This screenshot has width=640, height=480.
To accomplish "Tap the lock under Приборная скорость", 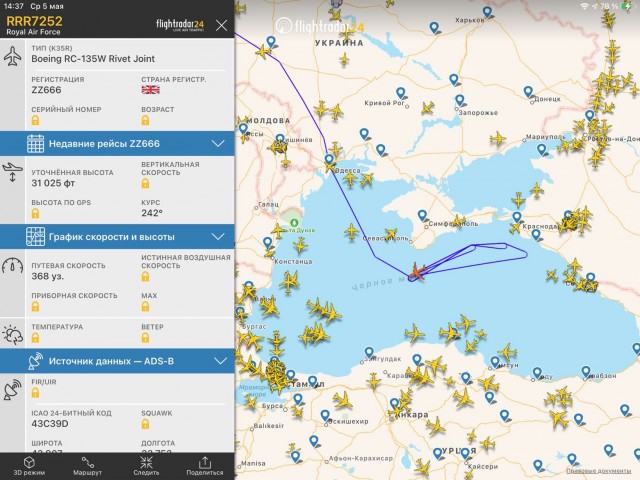I will (x=36, y=307).
